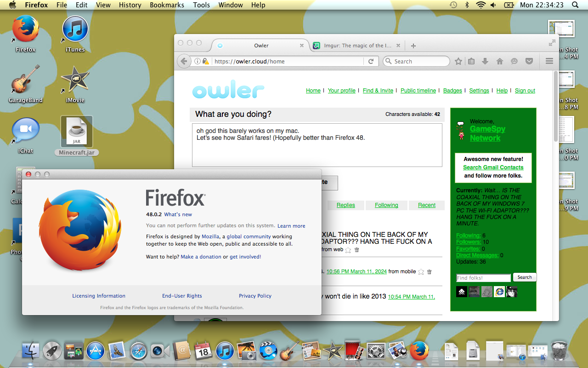Delete the 10:56 PM post via trash icon

430,272
